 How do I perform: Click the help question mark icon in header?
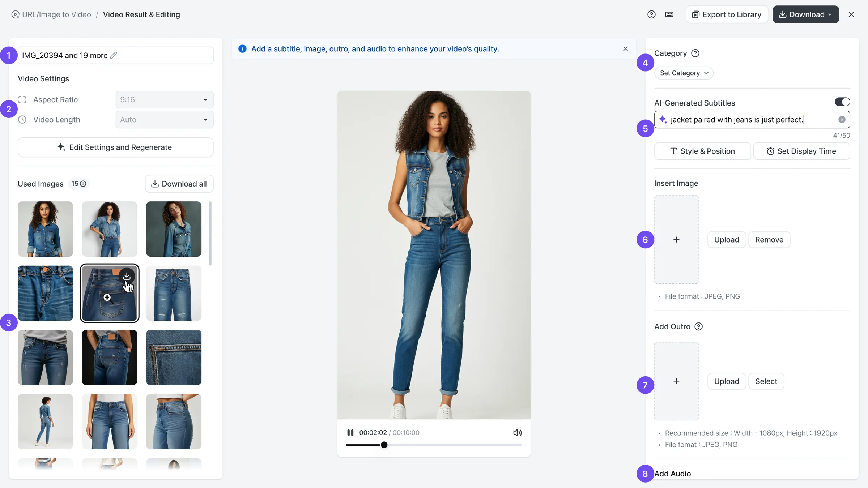click(651, 14)
